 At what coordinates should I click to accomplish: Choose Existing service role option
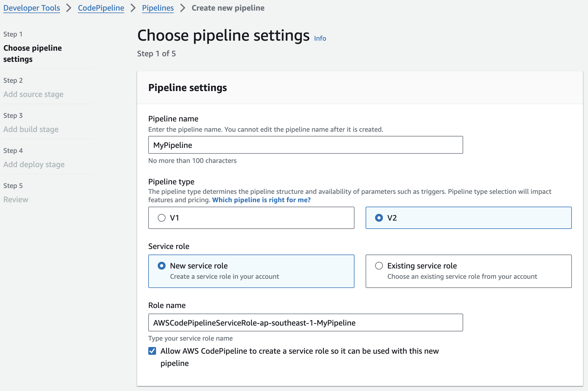pos(379,266)
